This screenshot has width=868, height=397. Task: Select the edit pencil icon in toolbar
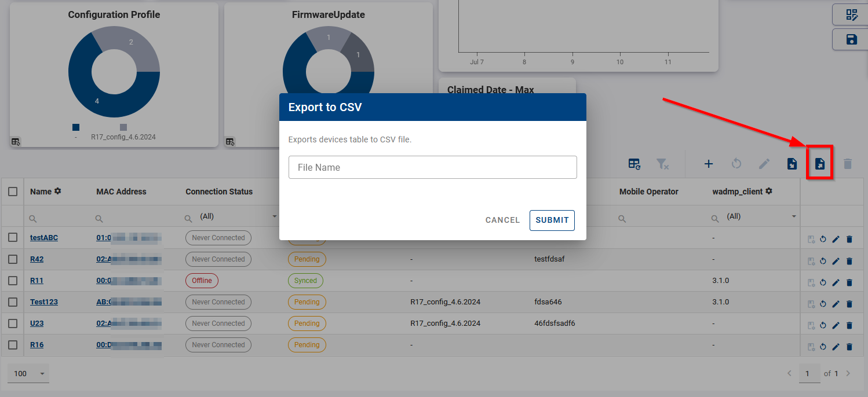pyautogui.click(x=764, y=164)
